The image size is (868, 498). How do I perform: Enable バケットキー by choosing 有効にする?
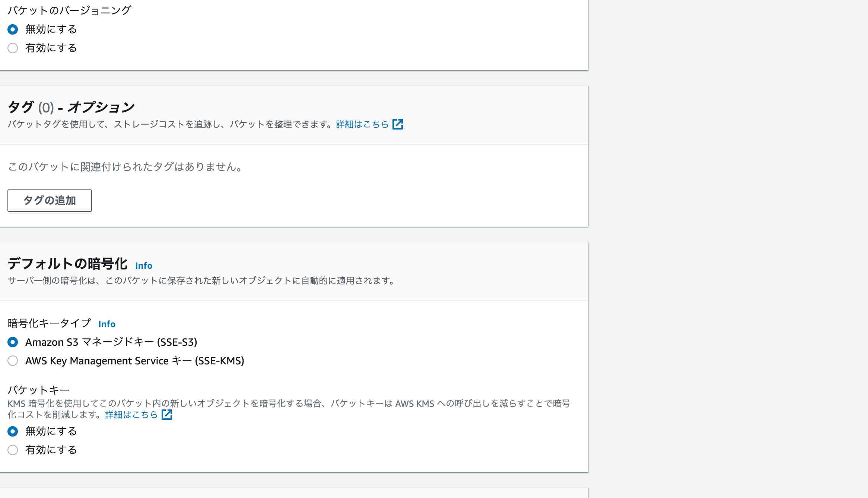pos(13,450)
